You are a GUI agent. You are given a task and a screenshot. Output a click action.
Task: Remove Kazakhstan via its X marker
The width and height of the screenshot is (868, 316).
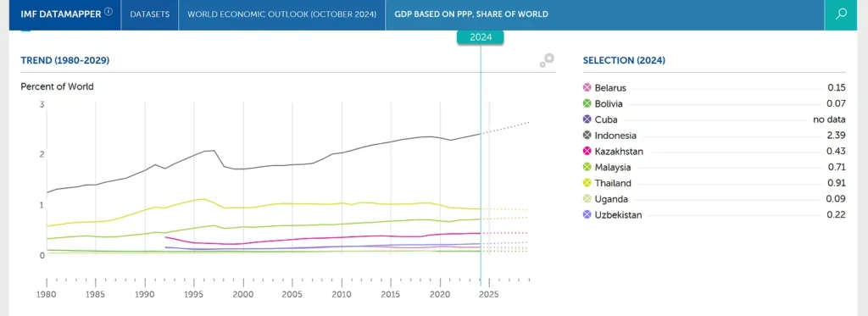587,152
